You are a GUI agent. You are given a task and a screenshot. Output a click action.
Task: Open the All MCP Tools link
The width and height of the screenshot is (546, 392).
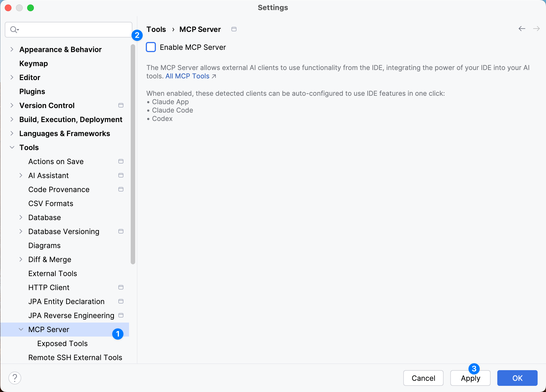(187, 76)
